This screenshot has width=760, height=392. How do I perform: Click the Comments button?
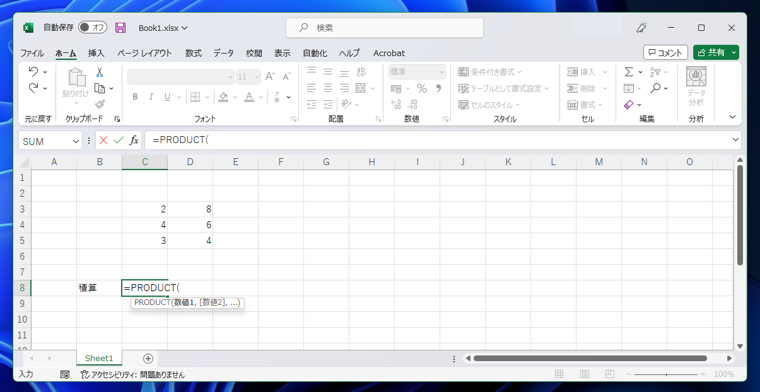tap(665, 52)
